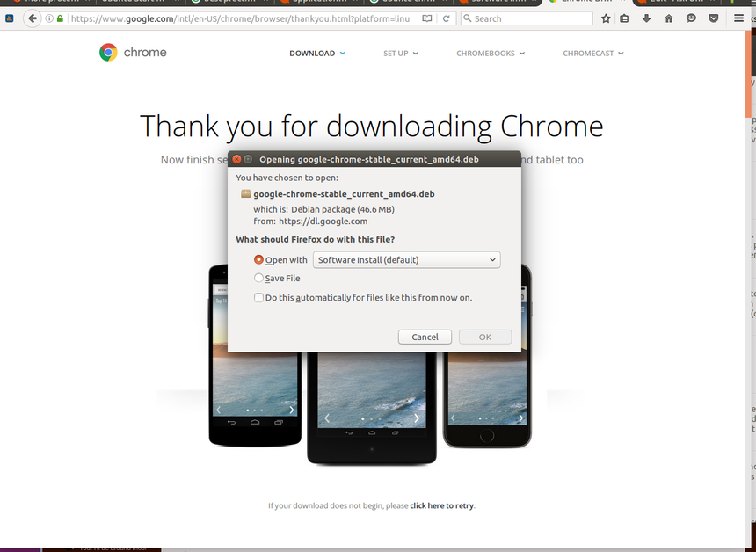
Task: Expand the 'Software Install (default)' dropdown
Action: [x=406, y=260]
